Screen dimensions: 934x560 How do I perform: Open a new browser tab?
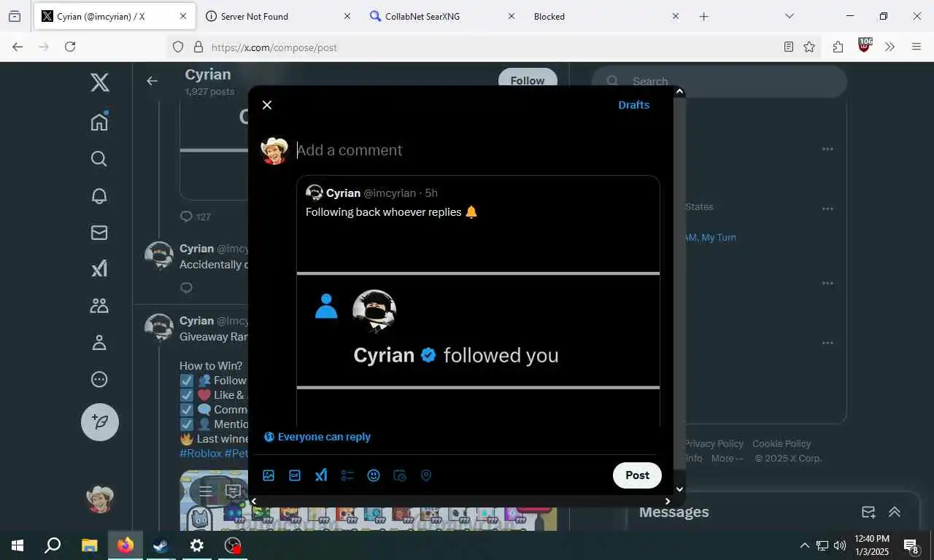(703, 16)
